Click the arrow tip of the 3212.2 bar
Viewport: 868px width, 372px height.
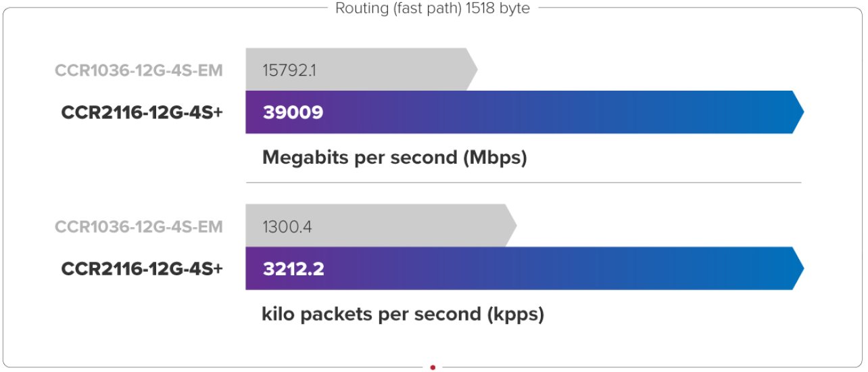[x=798, y=269]
